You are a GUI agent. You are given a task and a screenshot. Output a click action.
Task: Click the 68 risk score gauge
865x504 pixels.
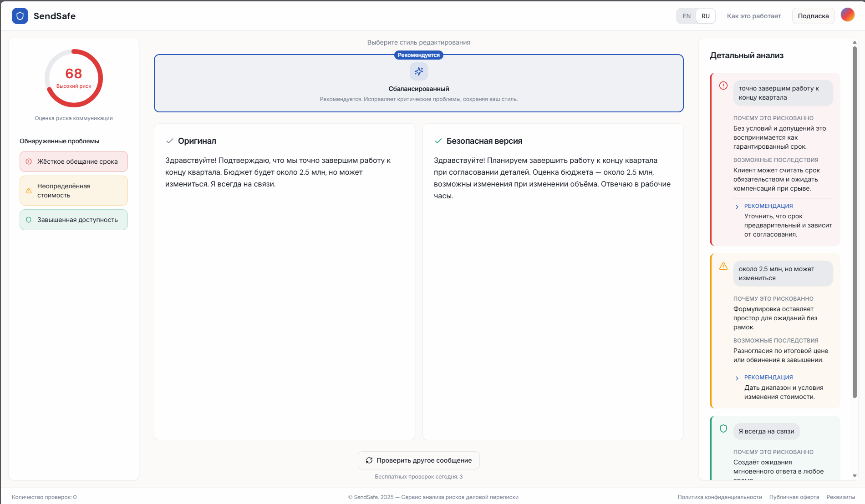point(74,78)
